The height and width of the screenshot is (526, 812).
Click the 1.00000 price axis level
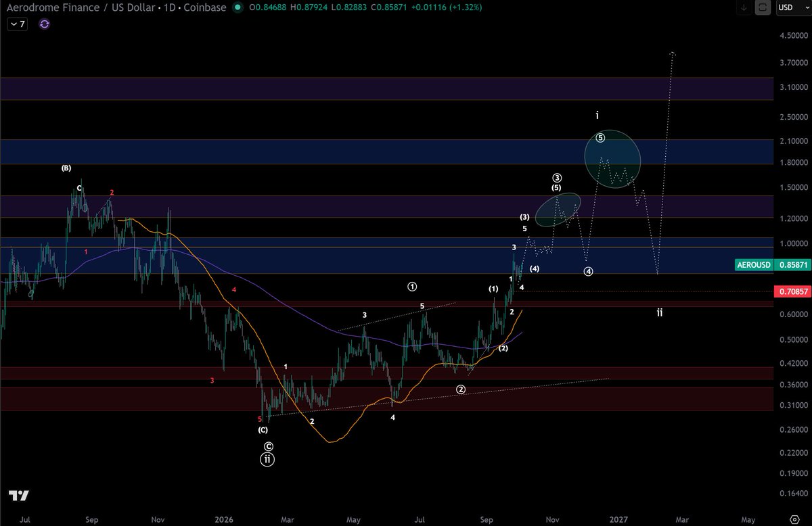coord(793,243)
